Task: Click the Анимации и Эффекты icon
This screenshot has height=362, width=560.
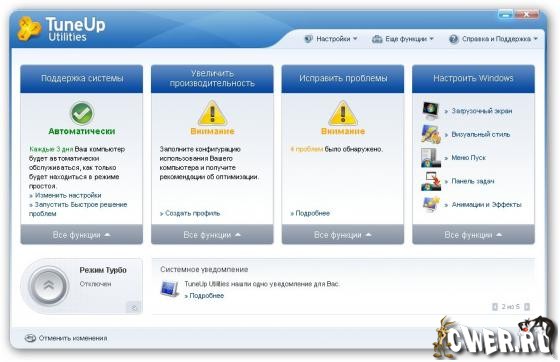Action: [431, 205]
